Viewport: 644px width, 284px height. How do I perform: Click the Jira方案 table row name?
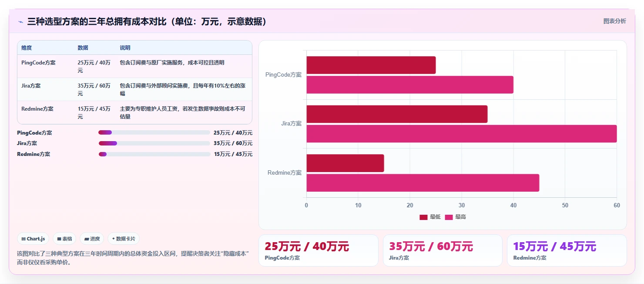(31, 86)
